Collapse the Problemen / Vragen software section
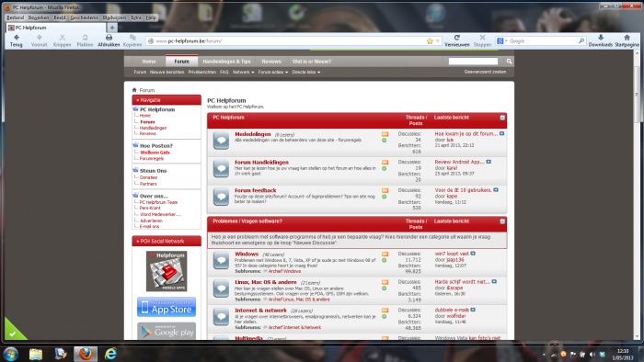 (502, 221)
